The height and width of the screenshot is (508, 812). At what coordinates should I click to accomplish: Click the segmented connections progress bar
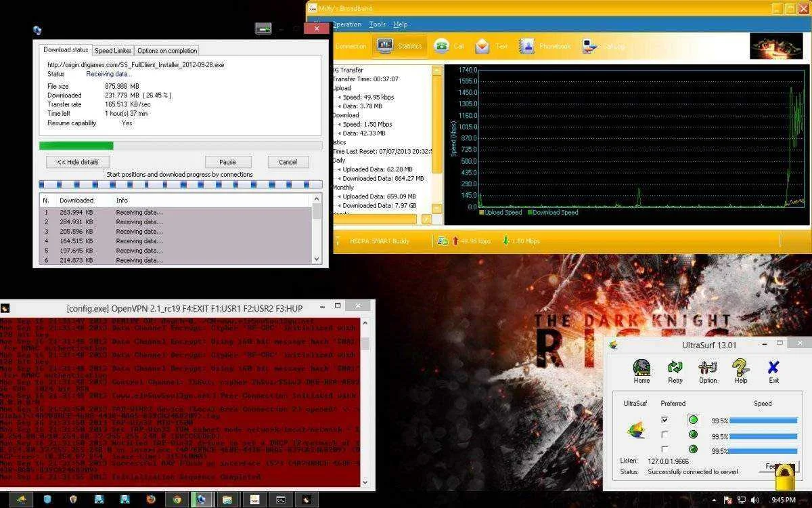coord(180,184)
